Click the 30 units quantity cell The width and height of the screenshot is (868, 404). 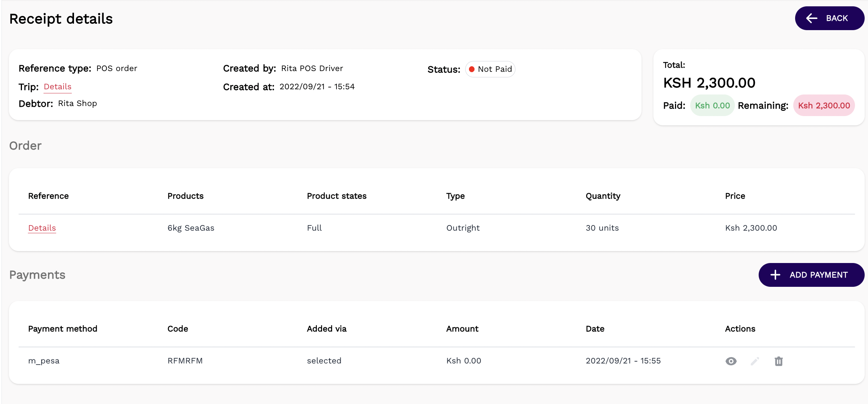click(602, 228)
